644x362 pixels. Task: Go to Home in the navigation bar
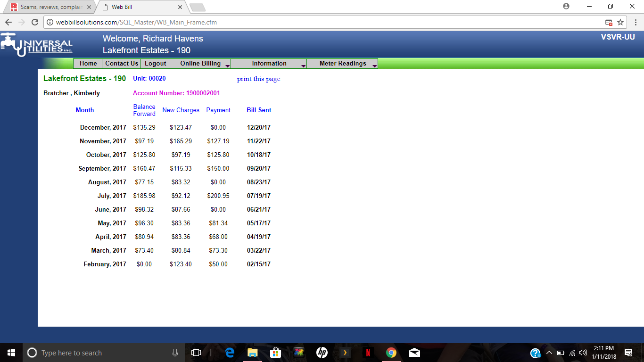88,64
